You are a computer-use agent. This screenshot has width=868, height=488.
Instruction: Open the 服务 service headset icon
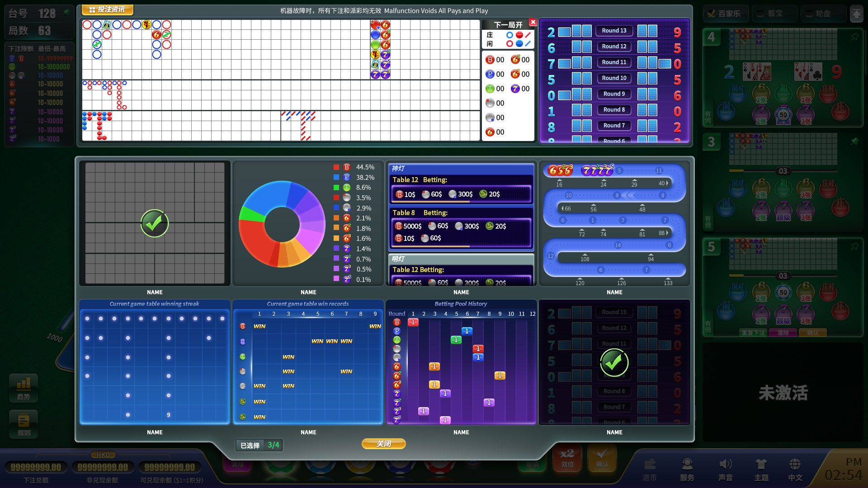[687, 465]
